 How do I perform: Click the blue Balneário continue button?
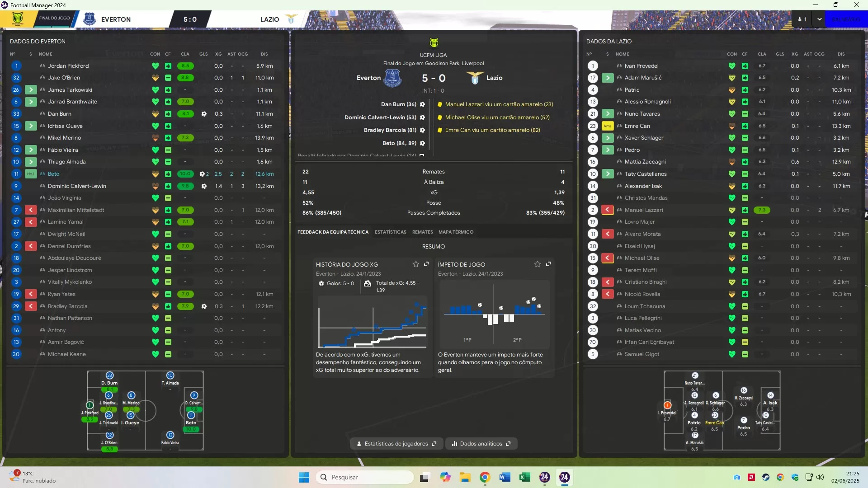pyautogui.click(x=846, y=19)
